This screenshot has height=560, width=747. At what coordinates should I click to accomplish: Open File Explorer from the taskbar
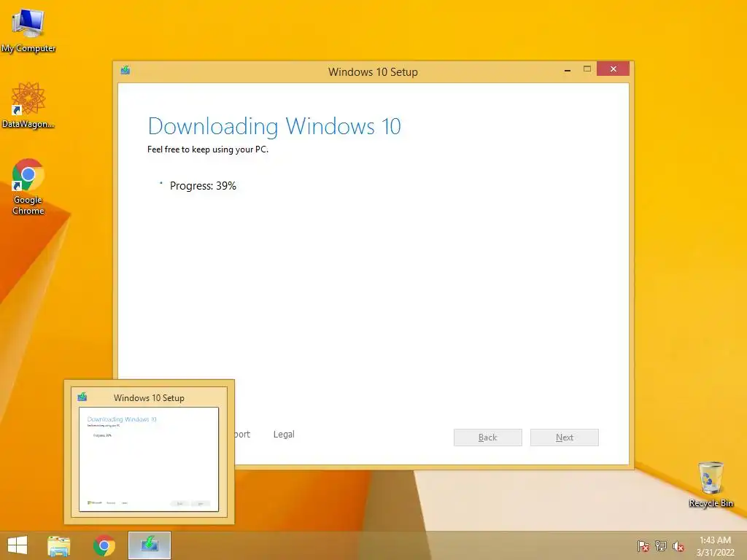[59, 545]
